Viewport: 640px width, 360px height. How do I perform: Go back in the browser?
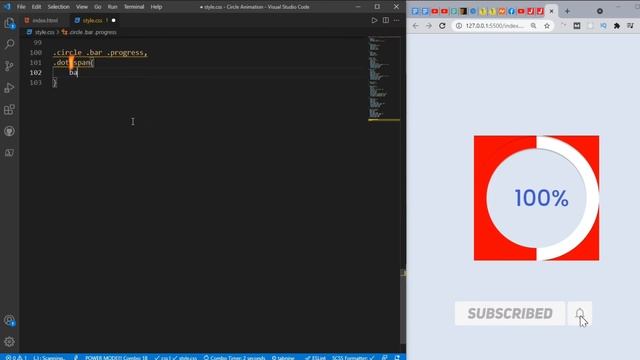(416, 26)
